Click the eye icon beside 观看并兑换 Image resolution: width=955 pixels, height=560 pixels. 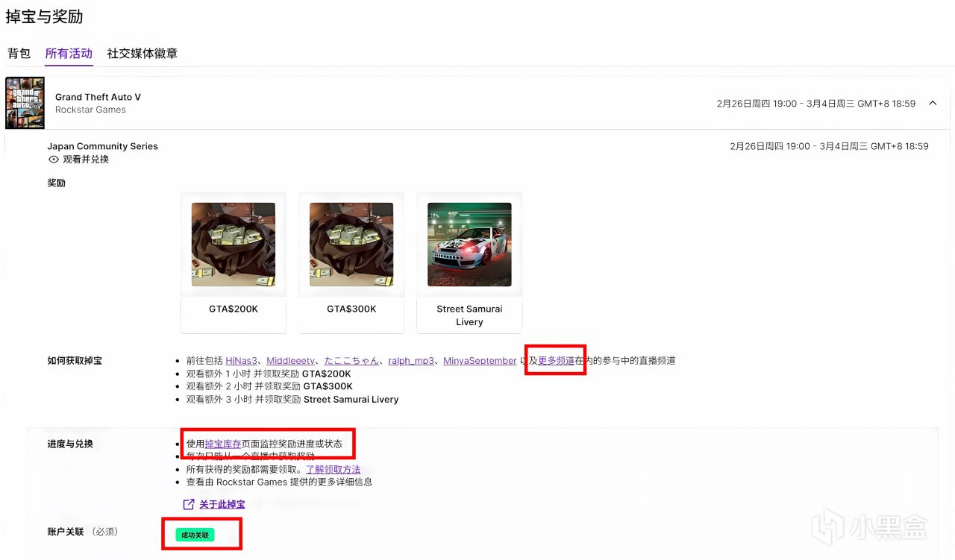point(53,160)
